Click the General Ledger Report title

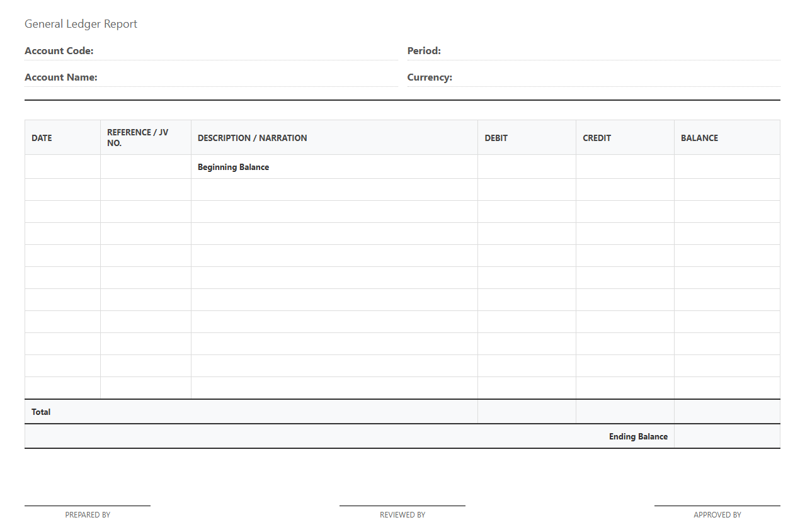[81, 24]
